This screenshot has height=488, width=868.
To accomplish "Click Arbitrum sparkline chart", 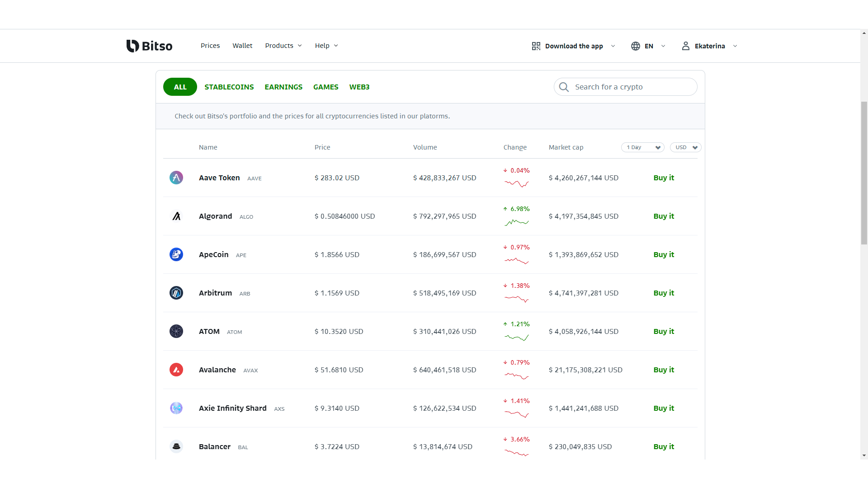I will click(x=517, y=299).
